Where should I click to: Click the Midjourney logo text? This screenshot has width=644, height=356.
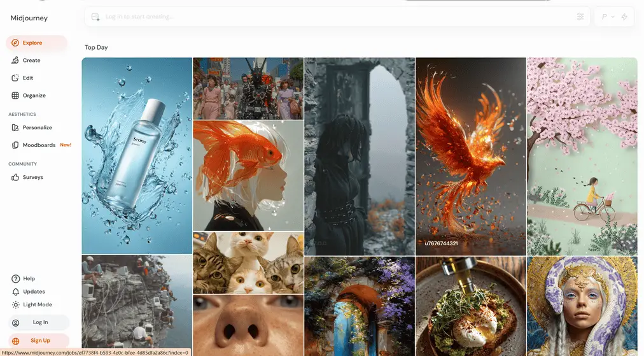29,18
